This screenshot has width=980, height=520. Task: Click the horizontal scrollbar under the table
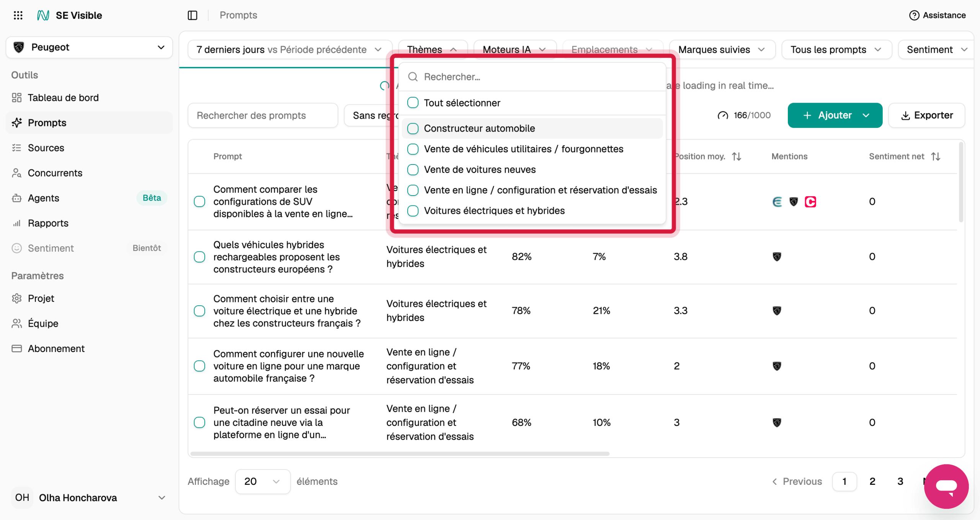400,453
